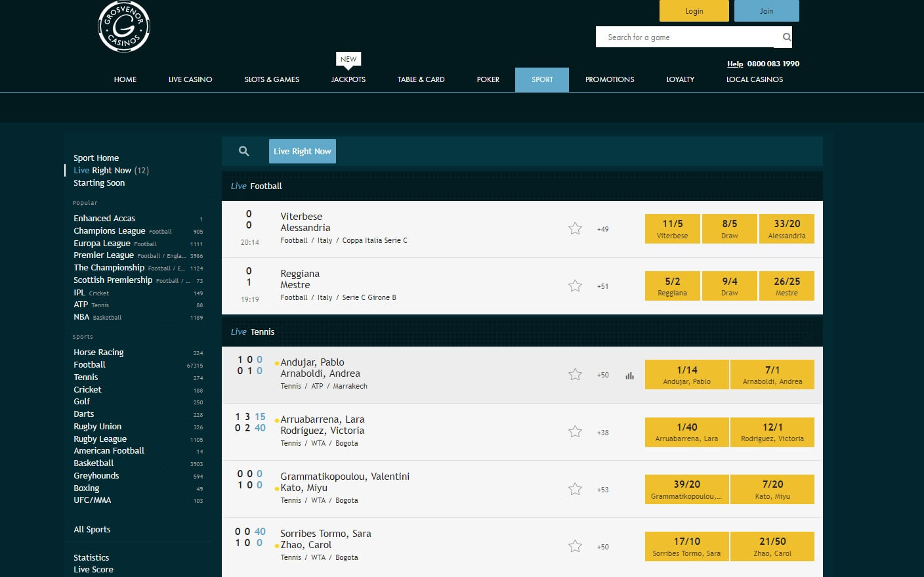The width and height of the screenshot is (924, 577).
Task: Open Enhanced Accas in sidebar
Action: [104, 218]
